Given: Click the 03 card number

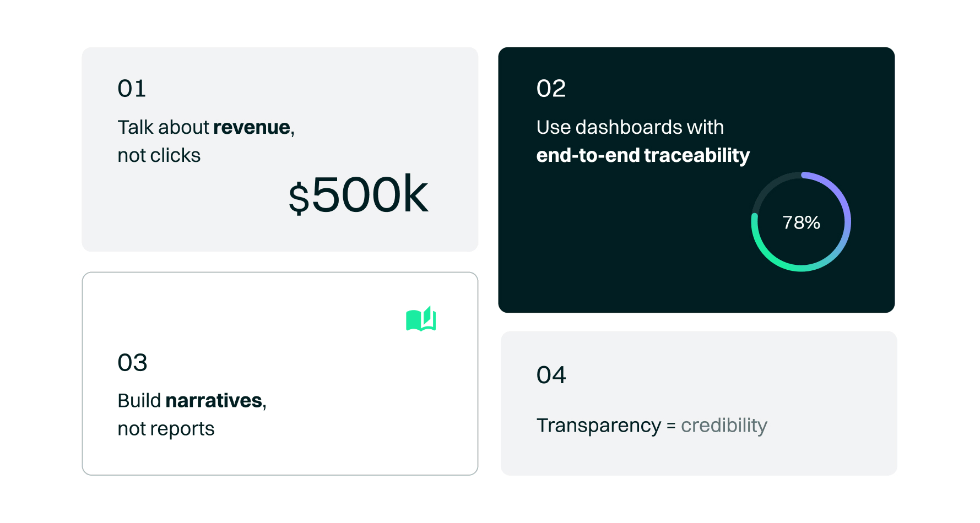Looking at the screenshot, I should [132, 363].
